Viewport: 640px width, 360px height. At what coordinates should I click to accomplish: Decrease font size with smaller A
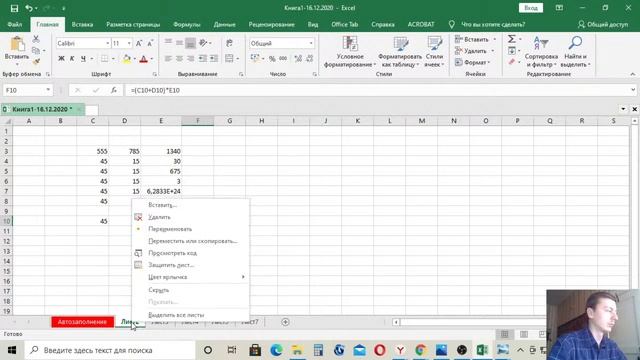click(150, 43)
